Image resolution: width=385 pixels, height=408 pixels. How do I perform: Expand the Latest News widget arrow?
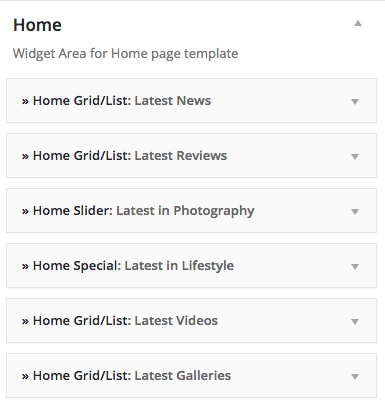tap(355, 101)
